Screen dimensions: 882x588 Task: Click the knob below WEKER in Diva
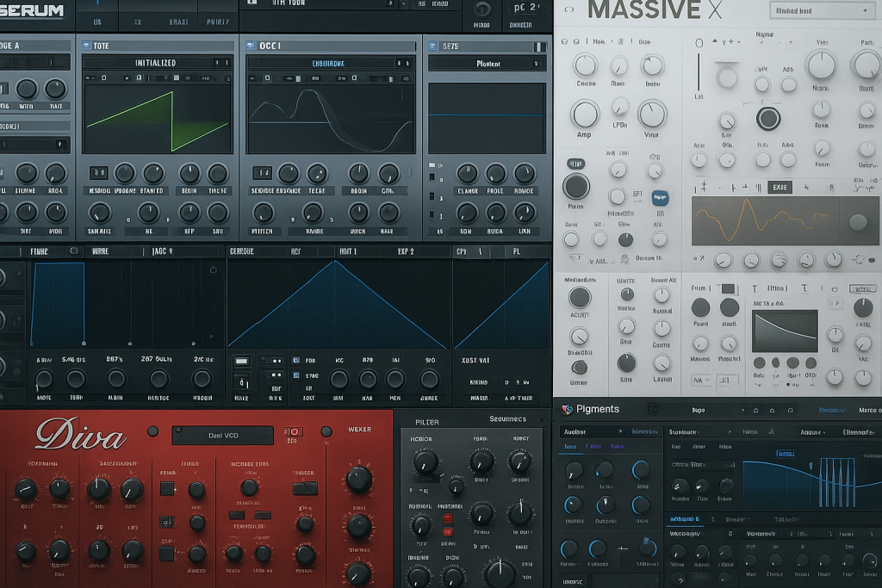(x=358, y=479)
